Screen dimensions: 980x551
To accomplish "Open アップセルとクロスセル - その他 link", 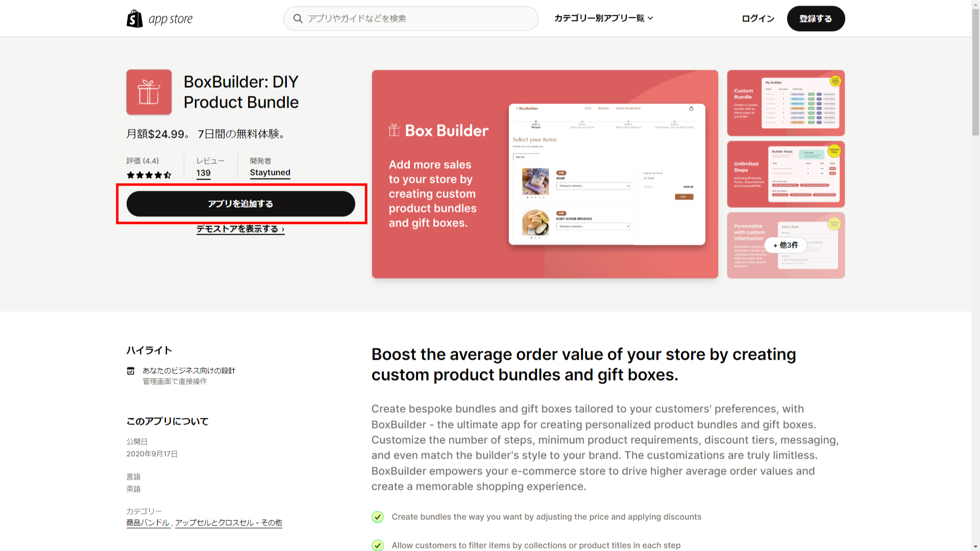I will click(228, 522).
